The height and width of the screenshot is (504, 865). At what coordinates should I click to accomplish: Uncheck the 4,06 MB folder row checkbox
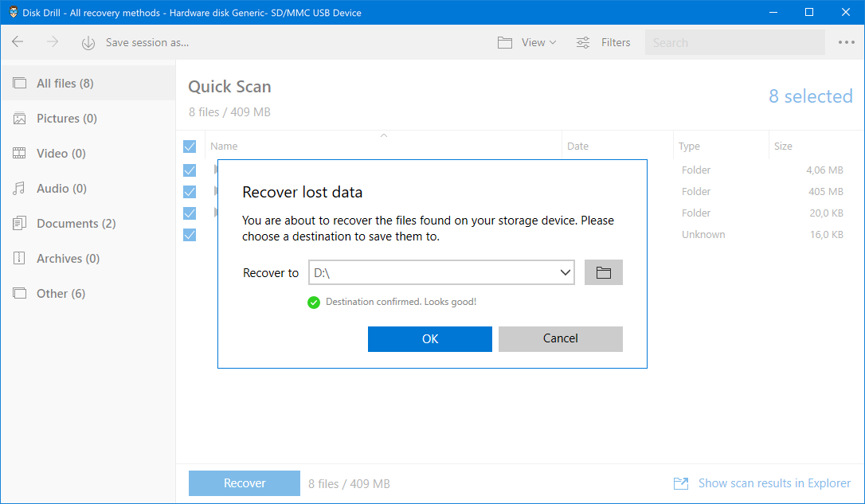[x=190, y=170]
